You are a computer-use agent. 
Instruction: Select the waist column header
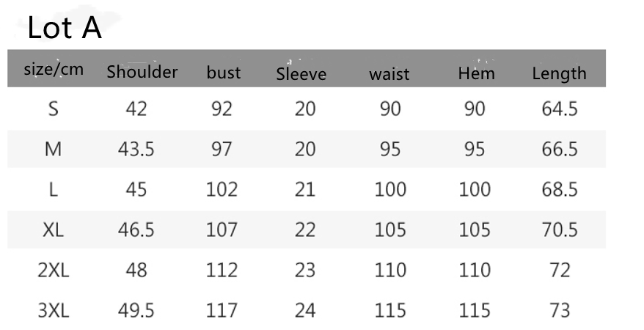(389, 74)
